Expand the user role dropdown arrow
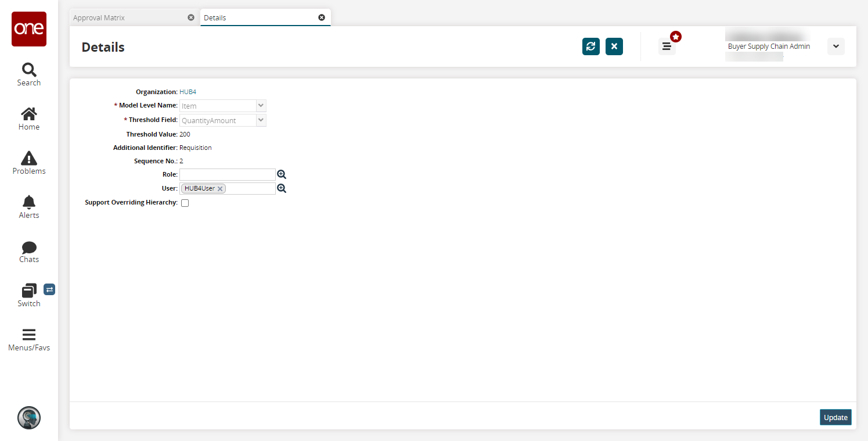868x441 pixels. (836, 46)
